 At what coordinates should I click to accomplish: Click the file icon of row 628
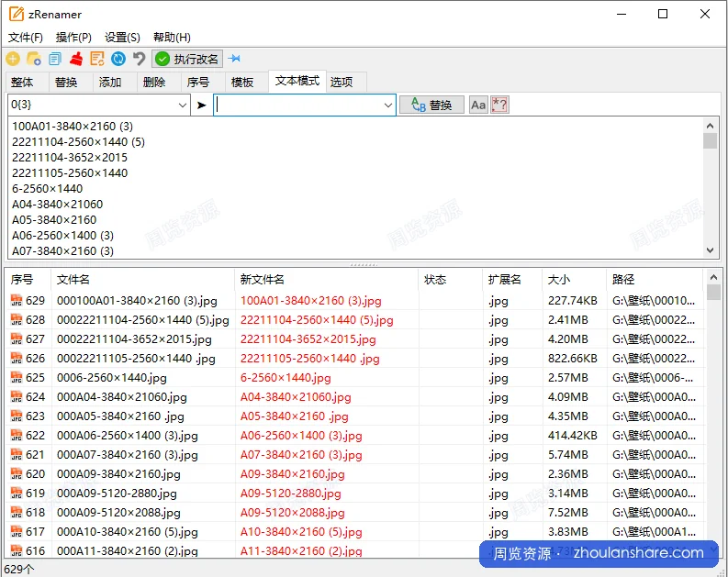pyautogui.click(x=17, y=320)
